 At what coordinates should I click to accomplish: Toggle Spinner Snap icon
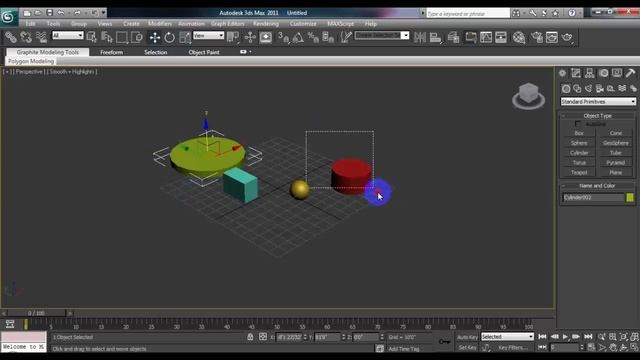click(328, 38)
